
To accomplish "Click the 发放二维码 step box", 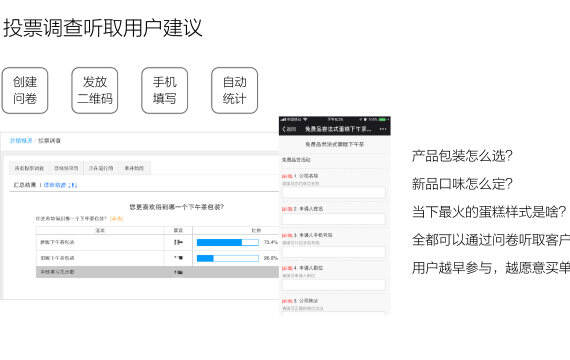I will tap(95, 90).
